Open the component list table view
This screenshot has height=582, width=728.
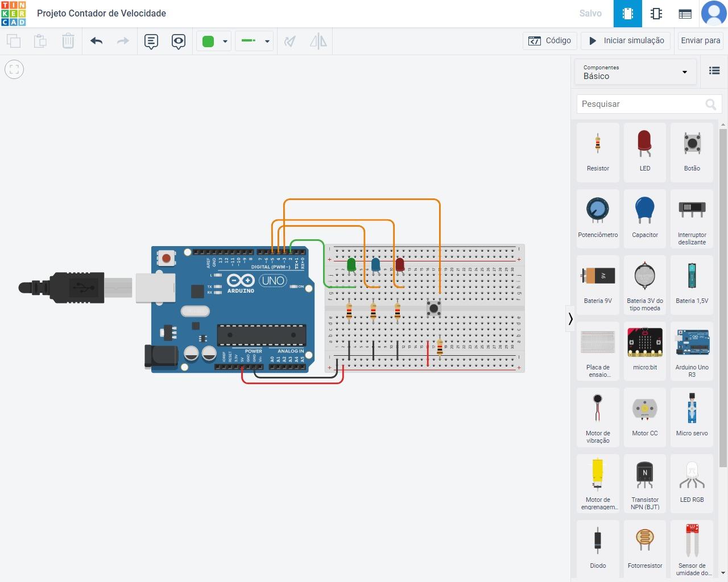coord(685,14)
